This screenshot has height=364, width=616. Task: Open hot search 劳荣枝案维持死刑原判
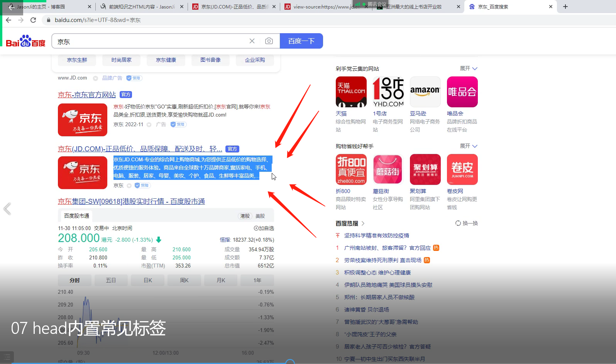383,260
